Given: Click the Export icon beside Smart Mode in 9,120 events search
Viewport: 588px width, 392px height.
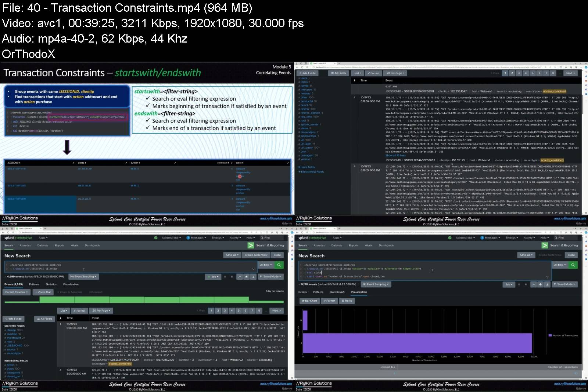Looking at the screenshot, I should (547, 284).
